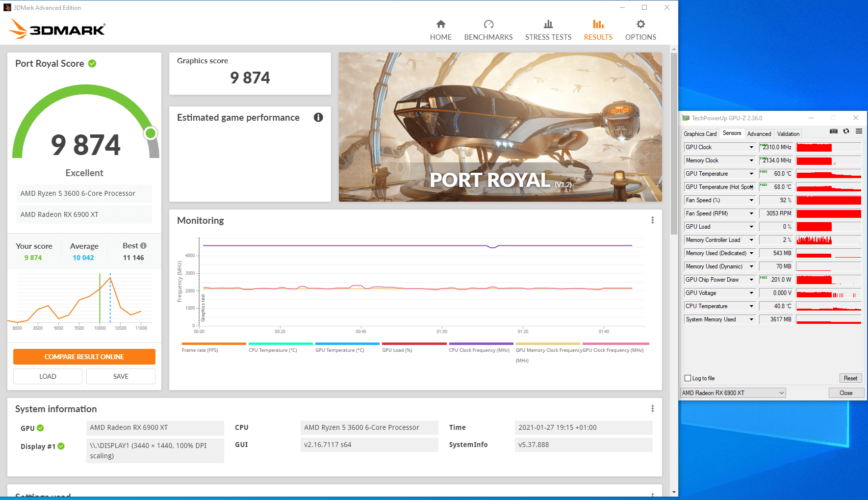Open the Validation tab in GPU-Z
Screen dimensions: 868x500
click(x=788, y=133)
